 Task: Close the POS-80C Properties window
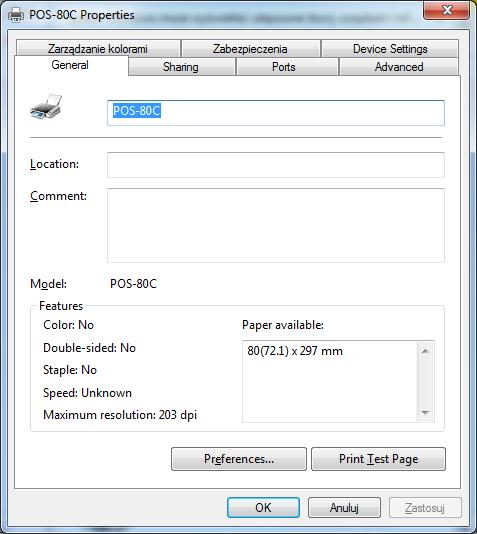[446, 10]
